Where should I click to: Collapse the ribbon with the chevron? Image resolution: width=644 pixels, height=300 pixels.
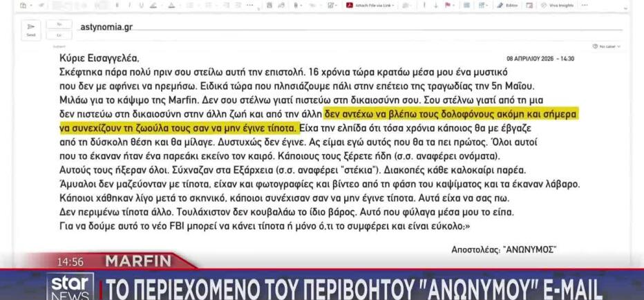[x=626, y=8]
